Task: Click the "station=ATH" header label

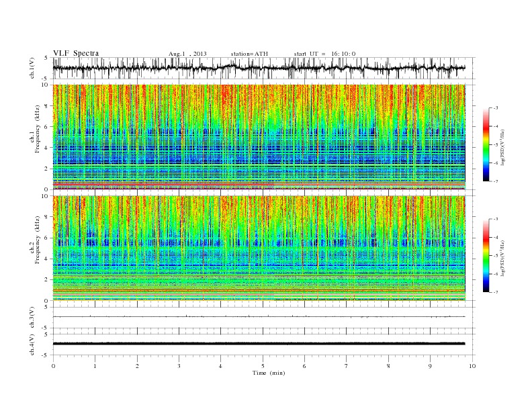Action: 249,54
